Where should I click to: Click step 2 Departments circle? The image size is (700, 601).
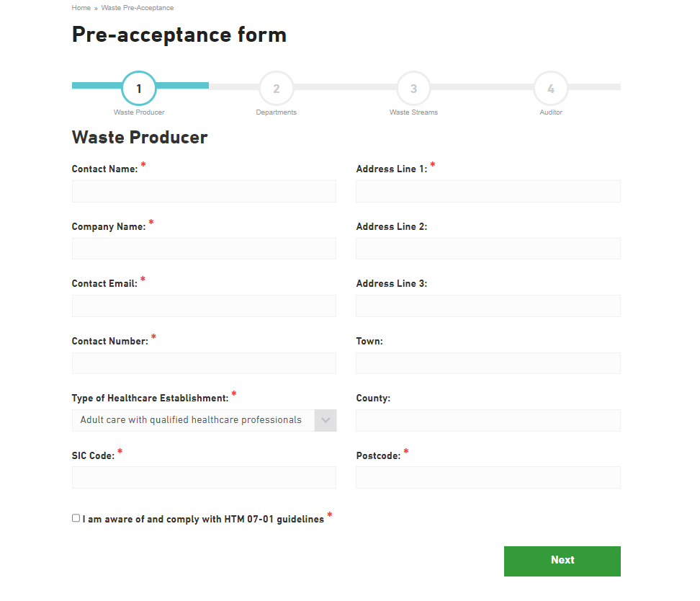[276, 88]
